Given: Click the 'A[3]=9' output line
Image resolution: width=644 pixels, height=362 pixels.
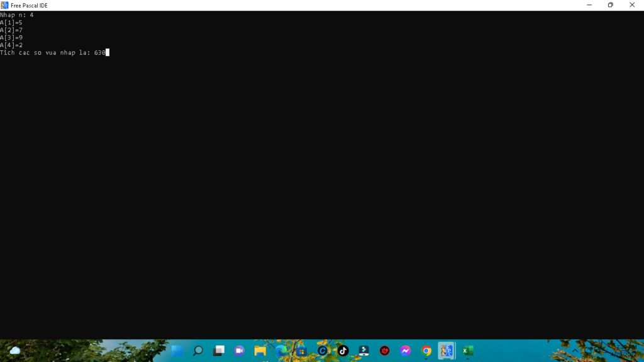Looking at the screenshot, I should [11, 37].
